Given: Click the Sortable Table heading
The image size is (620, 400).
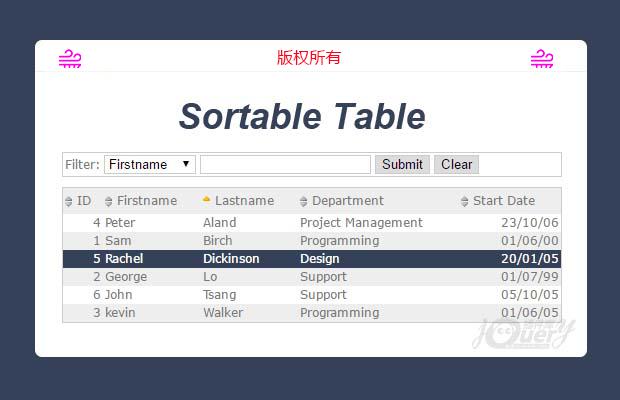Looking at the screenshot, I should pos(303,117).
